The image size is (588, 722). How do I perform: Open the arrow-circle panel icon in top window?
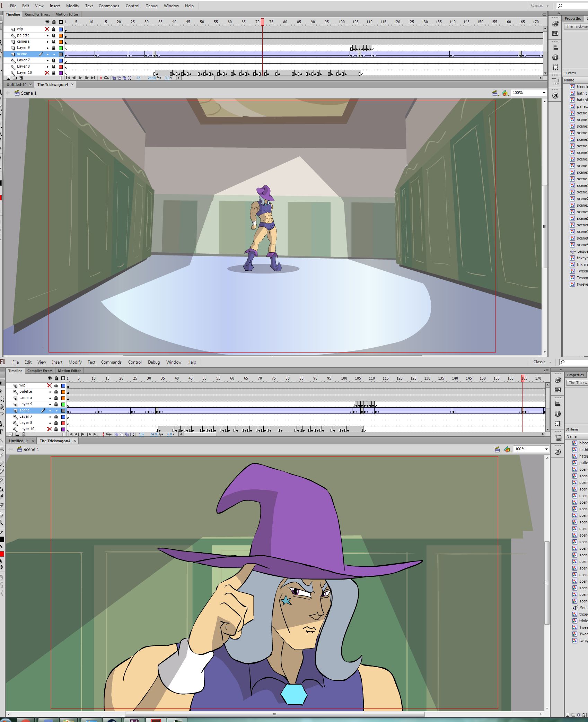click(x=555, y=96)
